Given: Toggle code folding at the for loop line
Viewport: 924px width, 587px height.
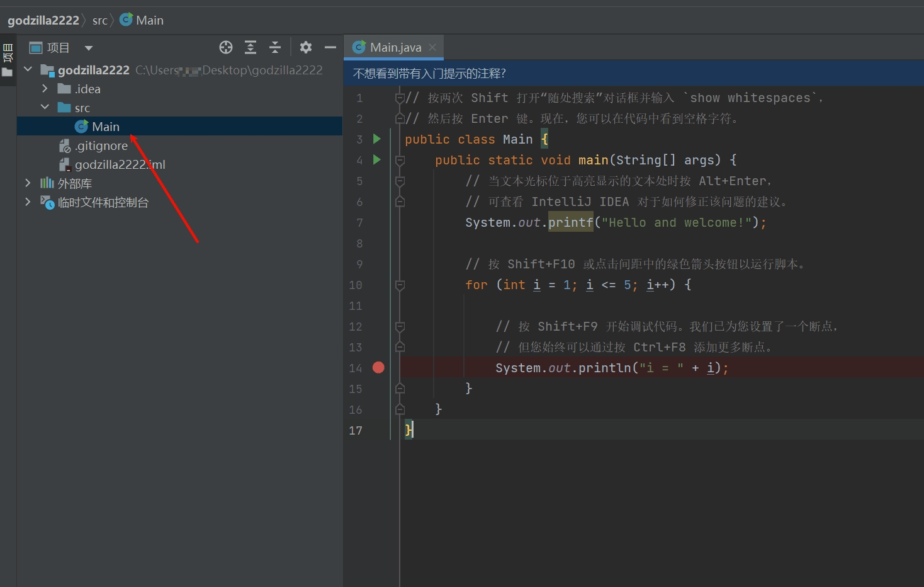Looking at the screenshot, I should pyautogui.click(x=400, y=285).
